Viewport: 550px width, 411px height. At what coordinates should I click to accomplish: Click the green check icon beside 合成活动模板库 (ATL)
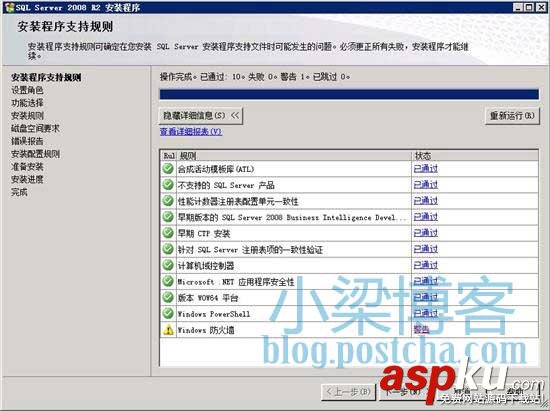(168, 169)
